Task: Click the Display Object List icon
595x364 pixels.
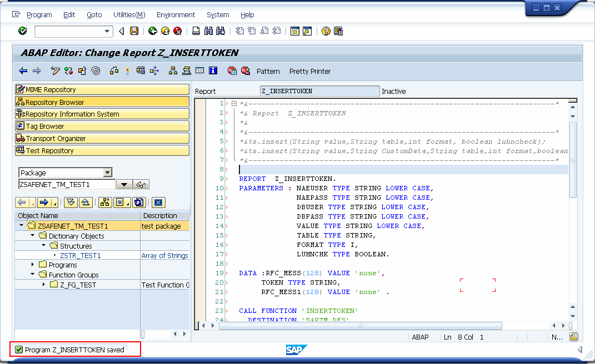Action: point(173,70)
